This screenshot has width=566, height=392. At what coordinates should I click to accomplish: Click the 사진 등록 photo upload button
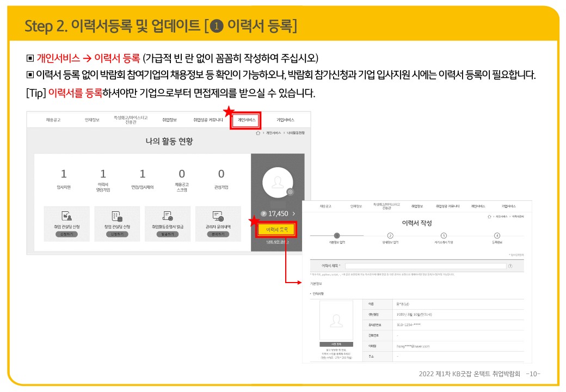[336, 344]
